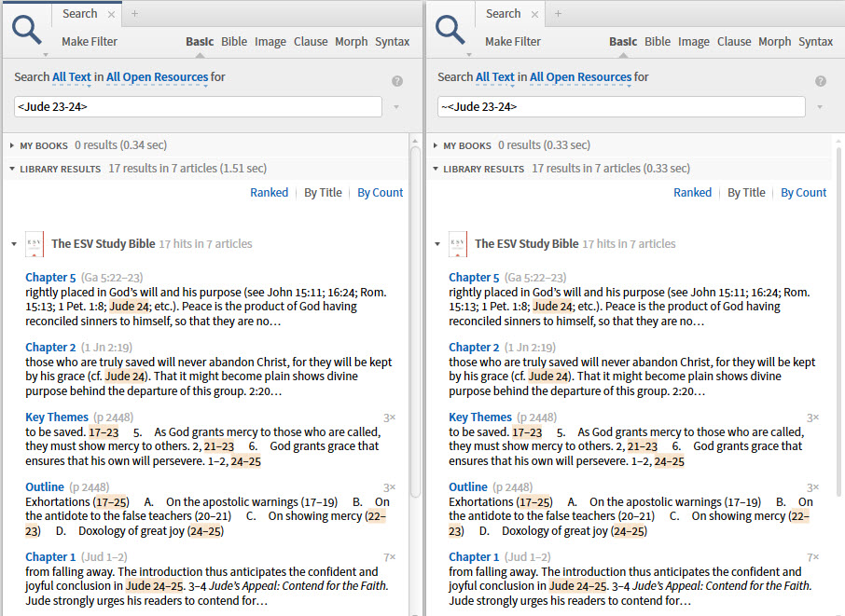This screenshot has height=616, width=845.
Task: Change All Open Resources scope in left panel
Action: click(157, 77)
